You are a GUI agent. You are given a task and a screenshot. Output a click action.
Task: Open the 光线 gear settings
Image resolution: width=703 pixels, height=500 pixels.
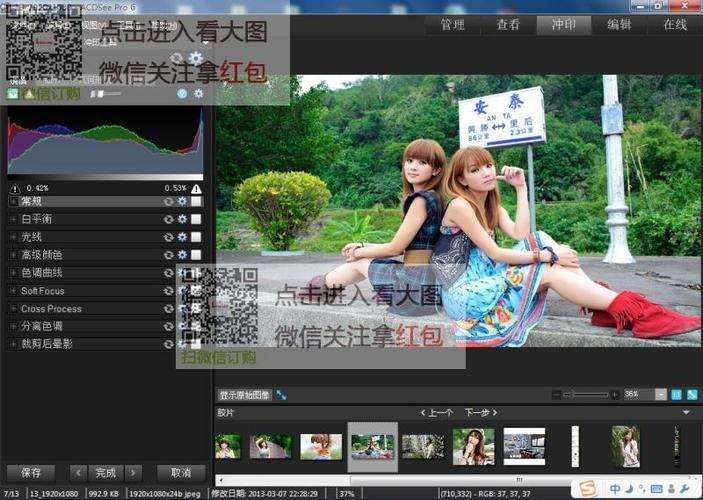[182, 237]
